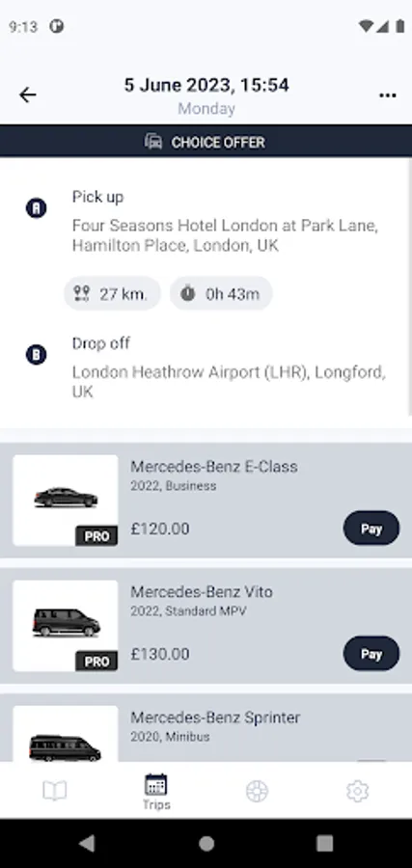The width and height of the screenshot is (412, 868).
Task: Select the 27 km distance chip
Action: pos(113,293)
